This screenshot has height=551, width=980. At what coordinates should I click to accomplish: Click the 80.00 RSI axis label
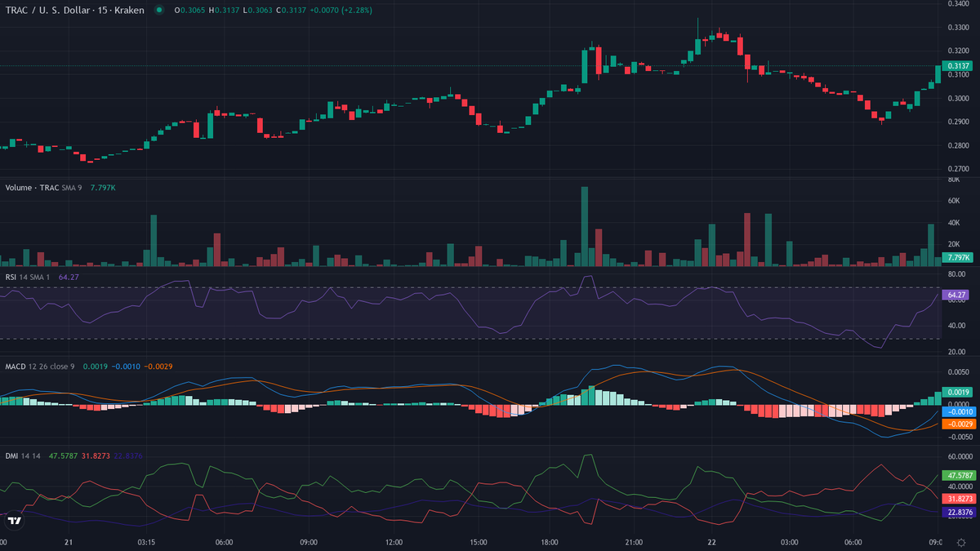[x=955, y=274]
